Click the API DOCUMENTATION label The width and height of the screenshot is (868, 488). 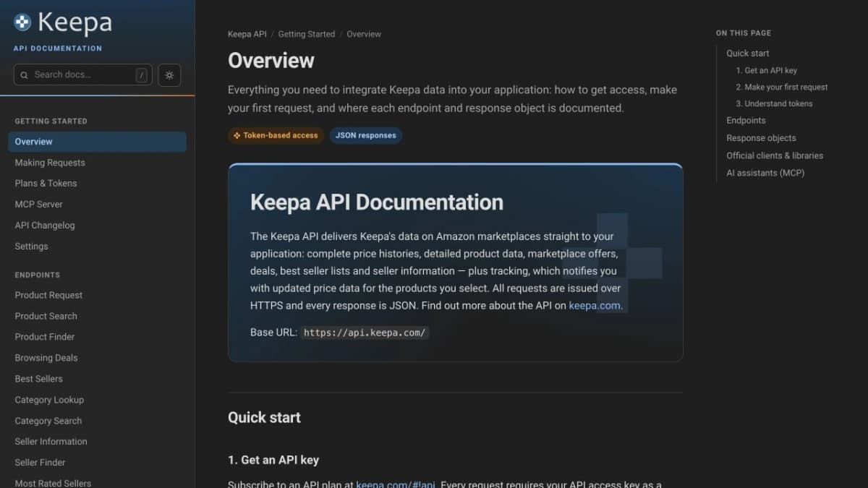click(58, 48)
